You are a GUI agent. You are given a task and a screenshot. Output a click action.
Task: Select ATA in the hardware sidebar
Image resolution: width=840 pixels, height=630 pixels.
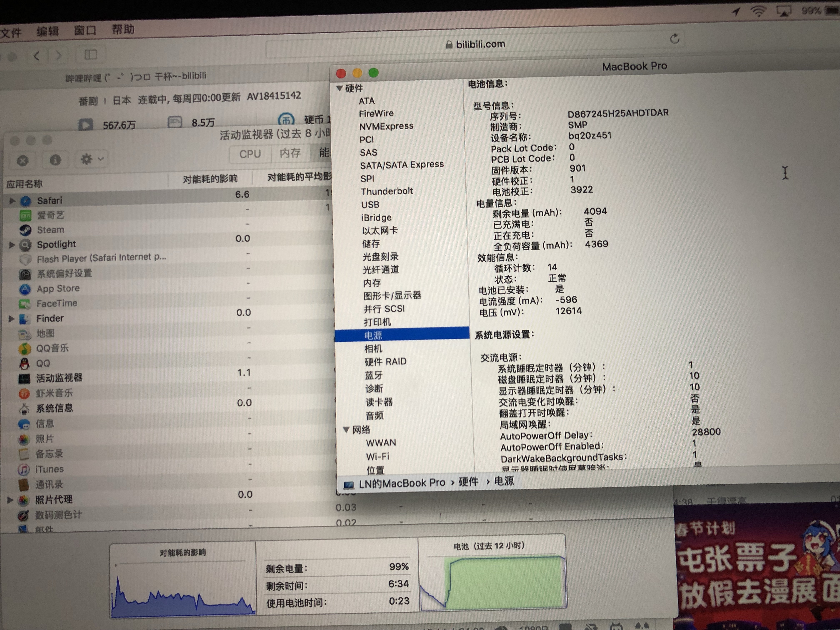pos(367,101)
